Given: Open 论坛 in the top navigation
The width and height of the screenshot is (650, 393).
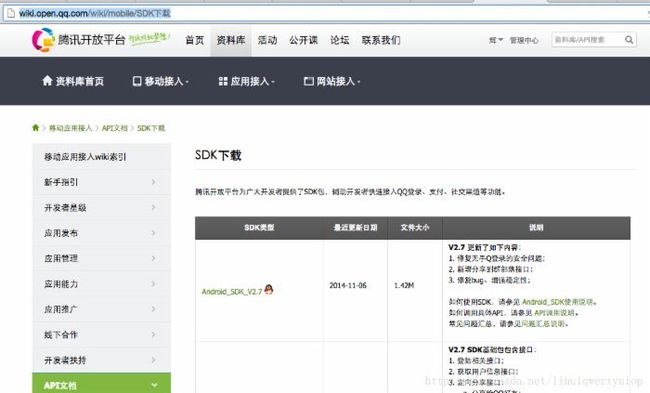Looking at the screenshot, I should (340, 40).
